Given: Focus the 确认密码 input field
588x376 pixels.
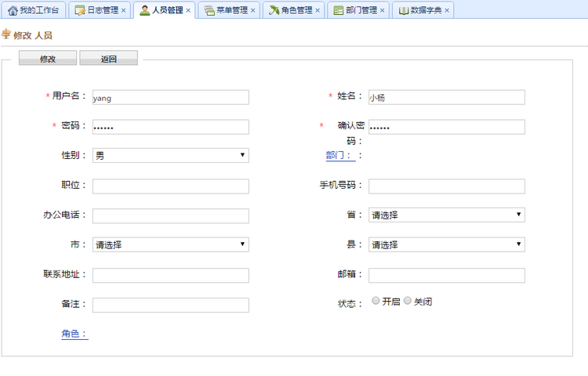Looking at the screenshot, I should click(x=447, y=127).
